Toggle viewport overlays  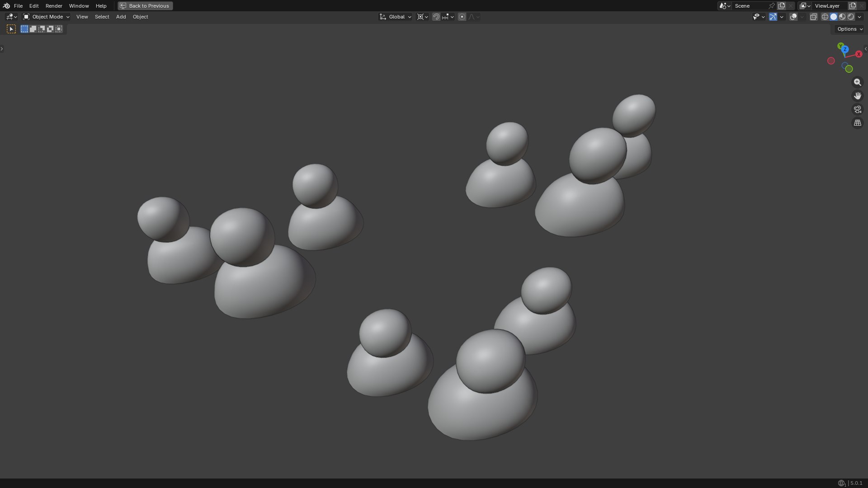point(793,17)
